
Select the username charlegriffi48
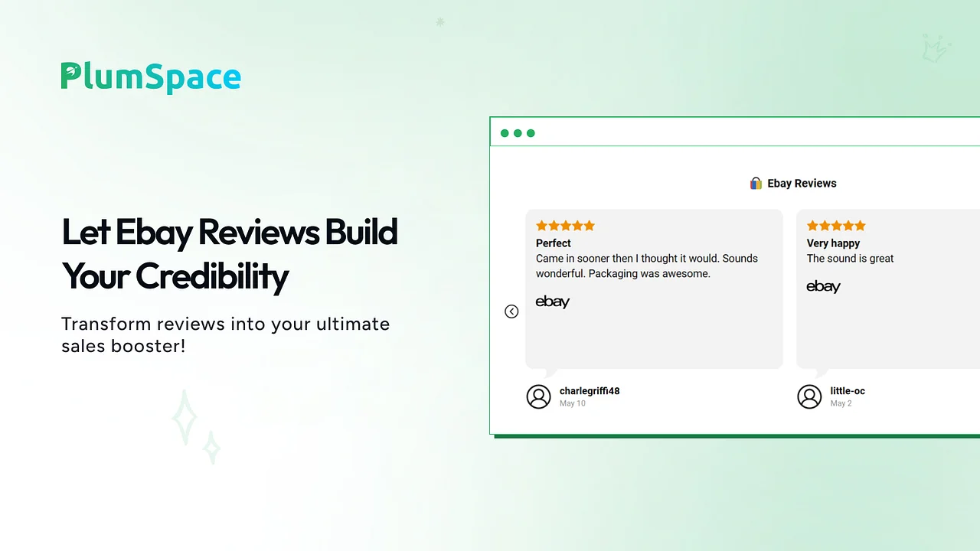[x=589, y=391]
